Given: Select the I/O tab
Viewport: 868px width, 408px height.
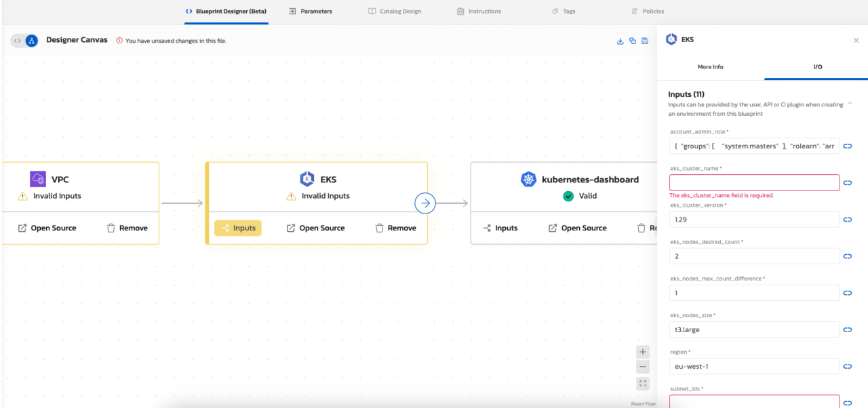Looking at the screenshot, I should 818,67.
